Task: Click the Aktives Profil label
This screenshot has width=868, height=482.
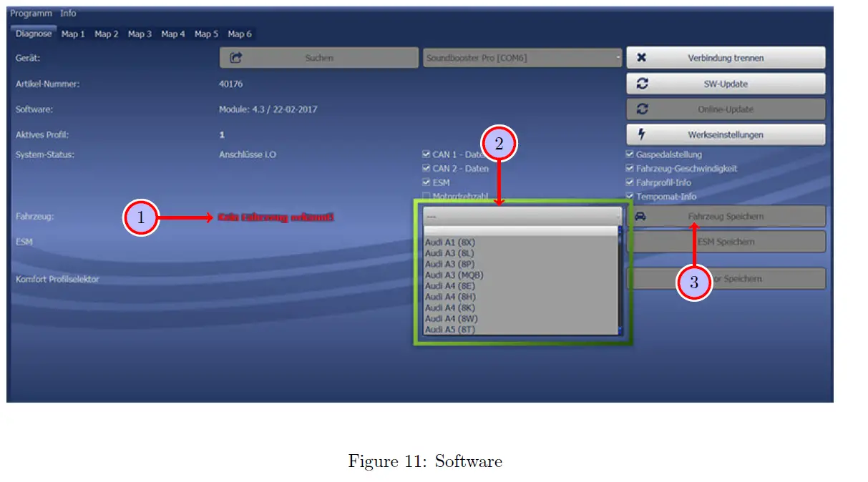Action: pos(42,134)
